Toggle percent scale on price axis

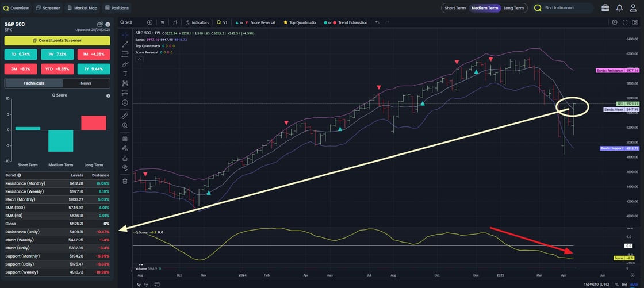click(616, 285)
